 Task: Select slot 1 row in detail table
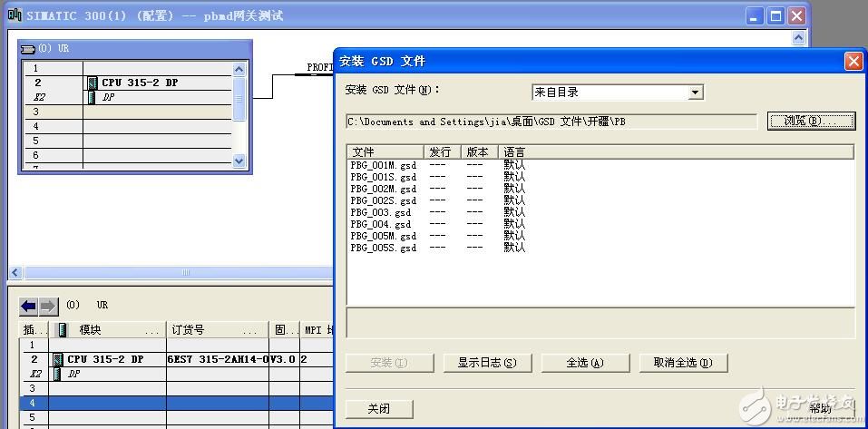coord(177,345)
